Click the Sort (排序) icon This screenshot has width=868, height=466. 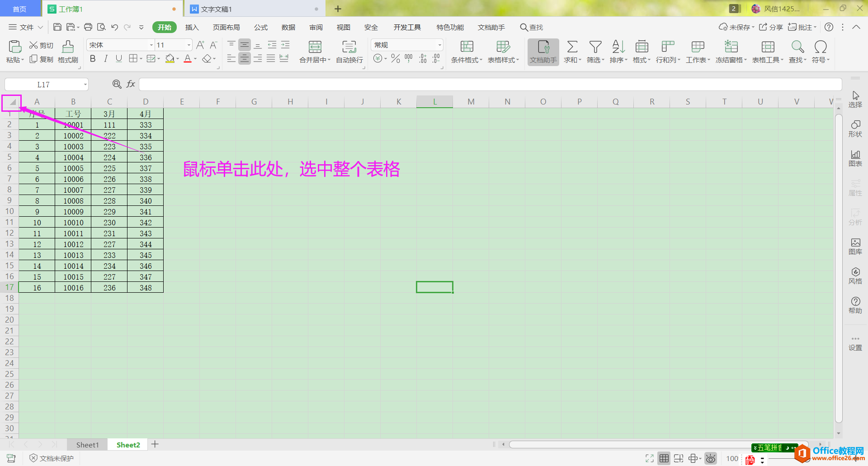[618, 47]
